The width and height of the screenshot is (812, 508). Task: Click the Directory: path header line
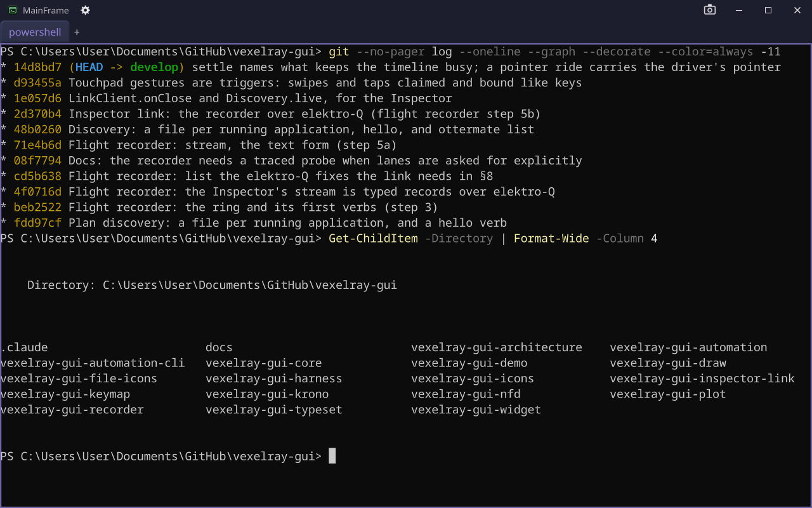pos(212,285)
